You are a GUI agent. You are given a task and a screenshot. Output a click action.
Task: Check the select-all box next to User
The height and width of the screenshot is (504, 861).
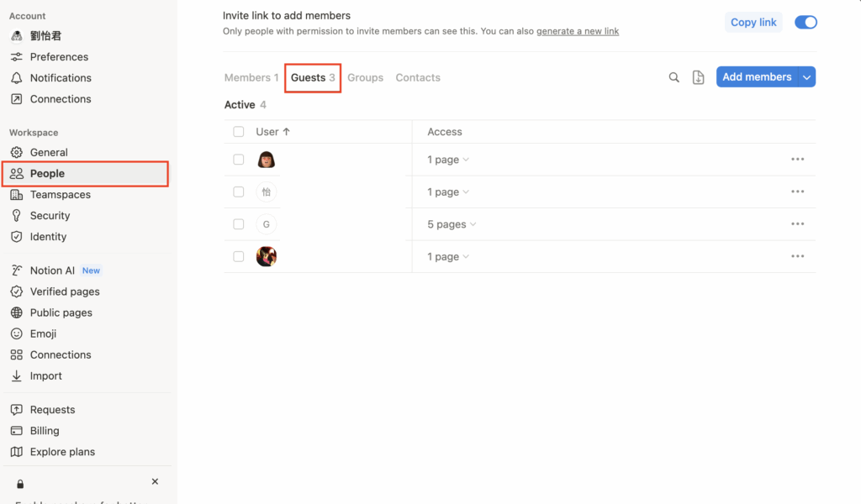point(239,132)
